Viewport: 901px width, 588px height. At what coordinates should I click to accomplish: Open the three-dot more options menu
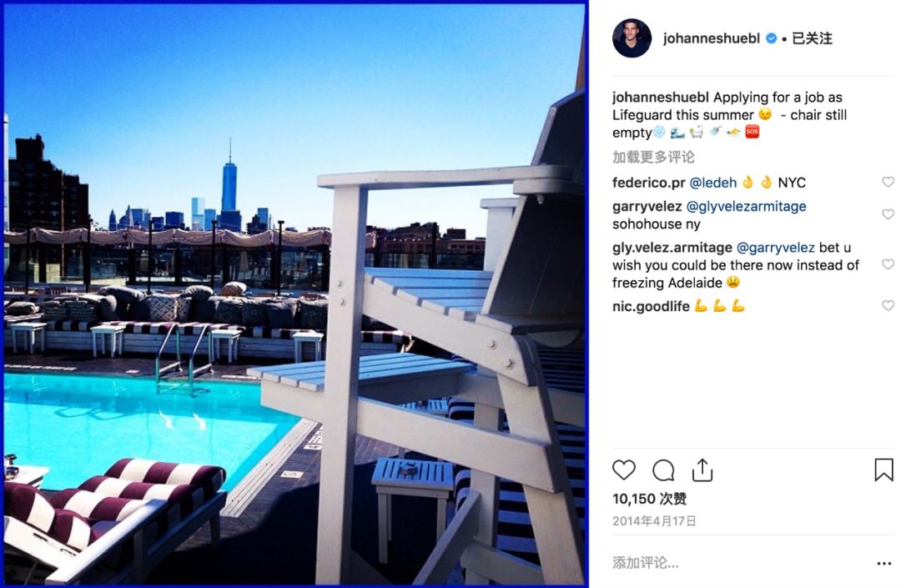tap(884, 563)
